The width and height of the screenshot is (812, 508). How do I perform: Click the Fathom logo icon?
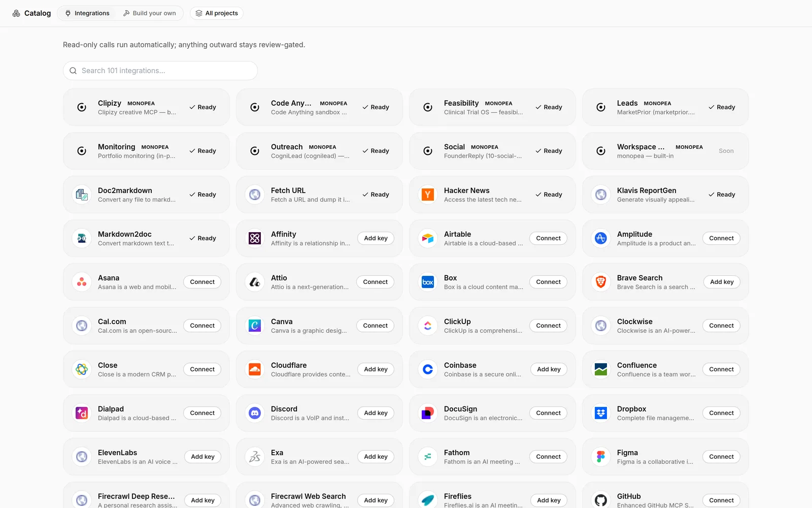[428, 457]
